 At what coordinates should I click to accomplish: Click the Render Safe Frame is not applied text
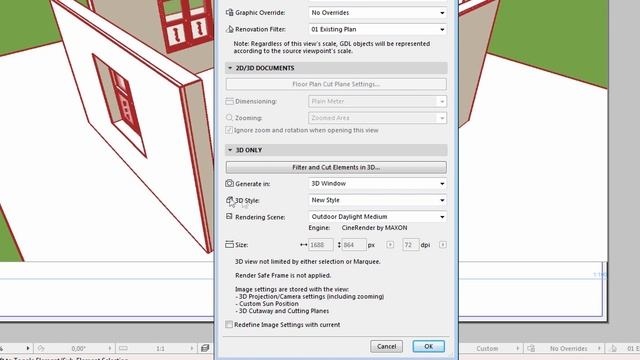click(x=283, y=276)
